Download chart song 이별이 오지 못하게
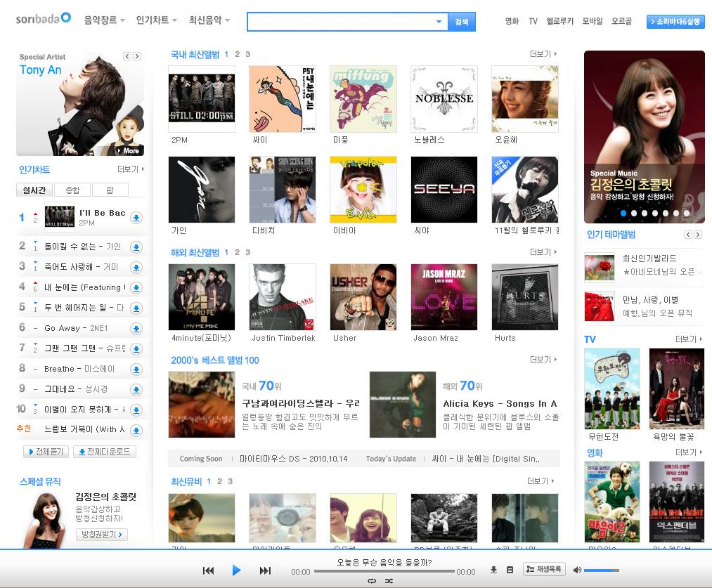 pos(136,410)
